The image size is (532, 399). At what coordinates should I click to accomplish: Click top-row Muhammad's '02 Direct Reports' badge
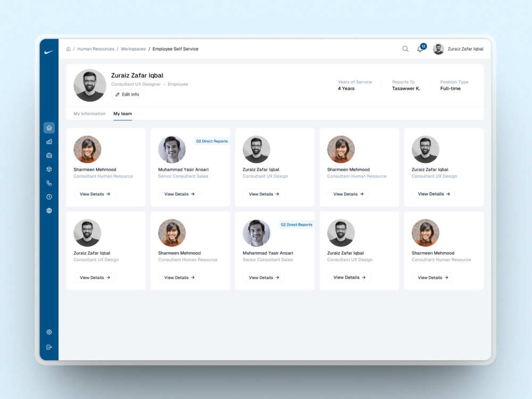[212, 141]
